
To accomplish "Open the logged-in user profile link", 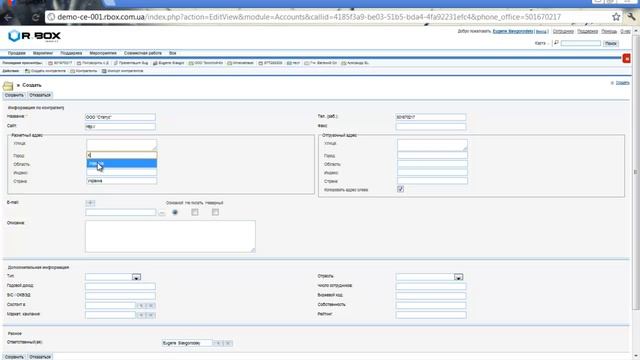I will tap(513, 31).
